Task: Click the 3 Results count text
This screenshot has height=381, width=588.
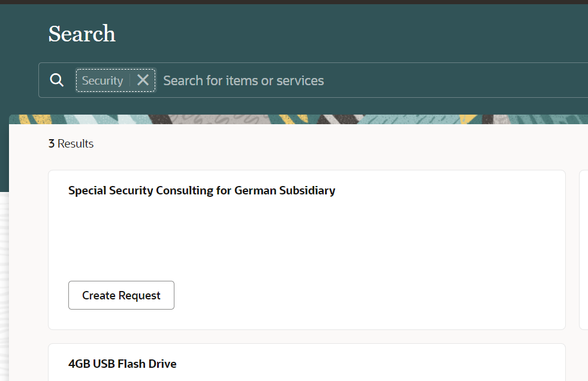Action: (x=71, y=144)
